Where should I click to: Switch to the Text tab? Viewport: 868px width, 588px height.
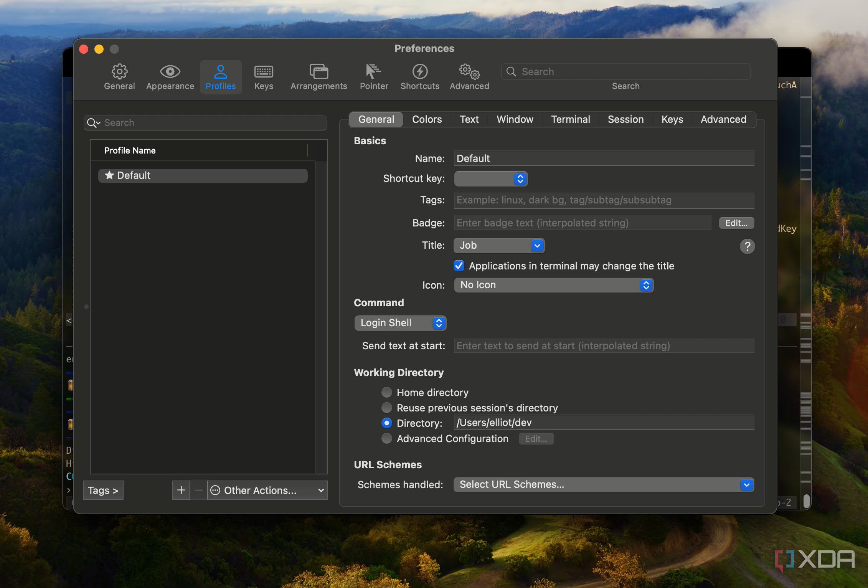[469, 119]
